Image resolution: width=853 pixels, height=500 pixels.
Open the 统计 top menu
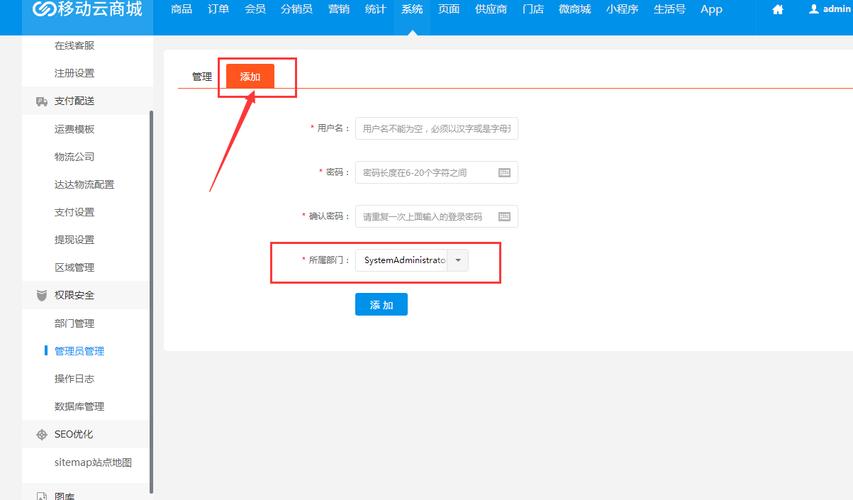(375, 9)
